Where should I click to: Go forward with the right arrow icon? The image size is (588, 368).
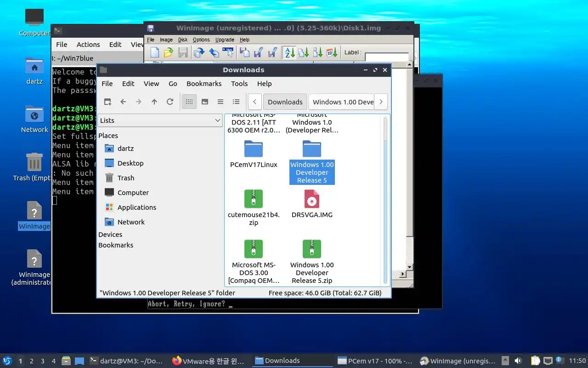tap(139, 102)
